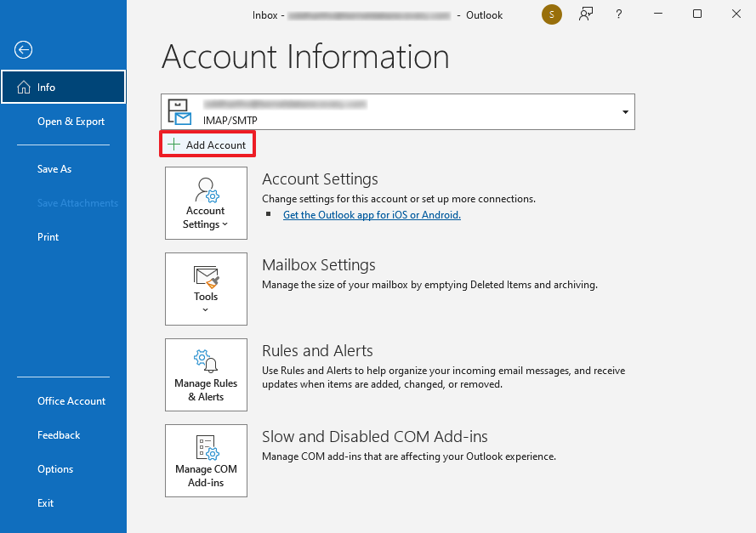Click Slow and Disabled COM Add-ins heading
756x533 pixels.
375,437
